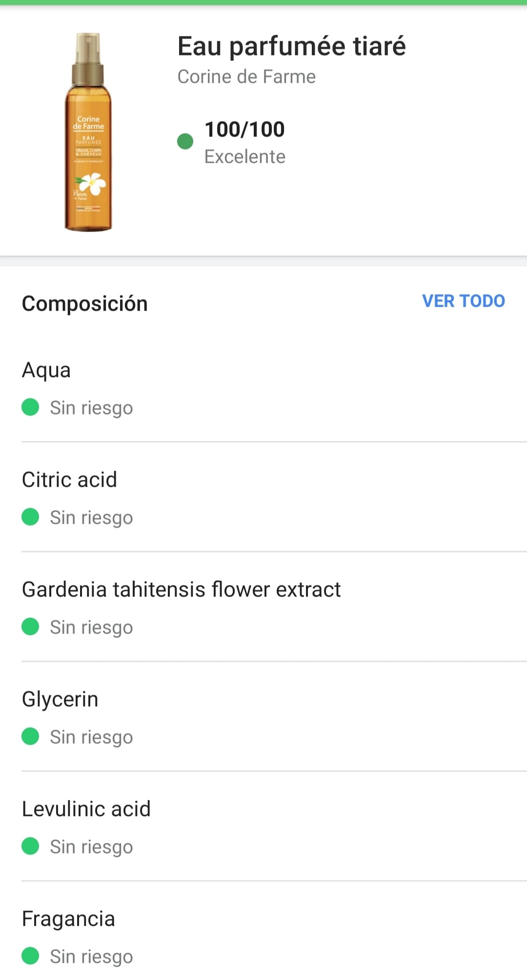Click the VER TODO link
527x980 pixels.
tap(463, 301)
